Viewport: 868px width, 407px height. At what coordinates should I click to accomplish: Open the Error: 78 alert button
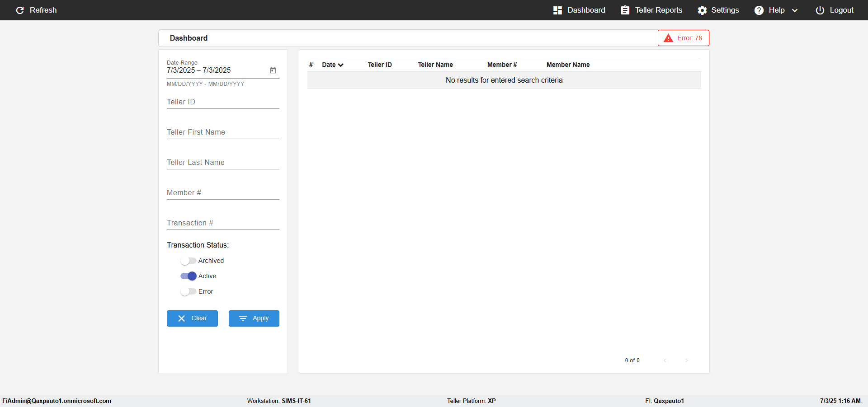[684, 38]
